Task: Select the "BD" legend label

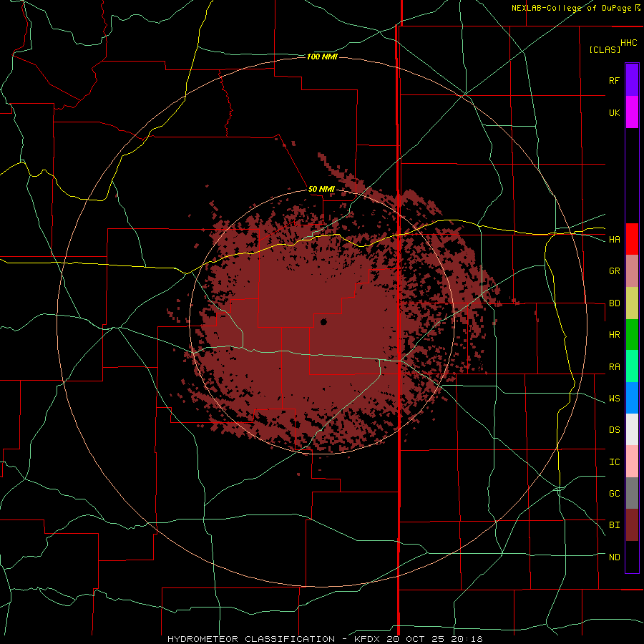Action: coord(614,303)
